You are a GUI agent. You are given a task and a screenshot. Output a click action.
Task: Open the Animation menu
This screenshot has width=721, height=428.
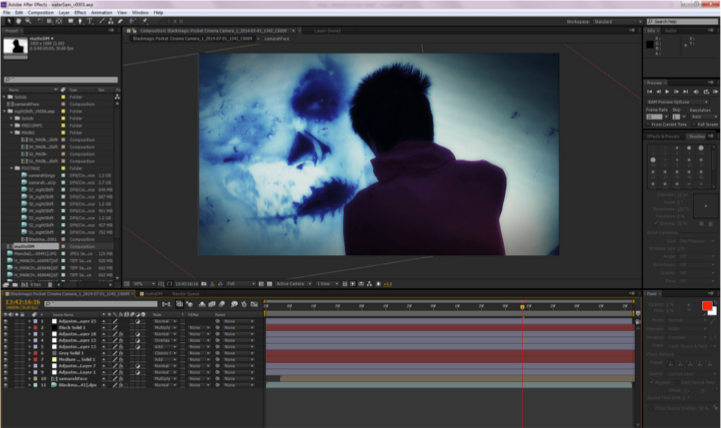point(102,12)
